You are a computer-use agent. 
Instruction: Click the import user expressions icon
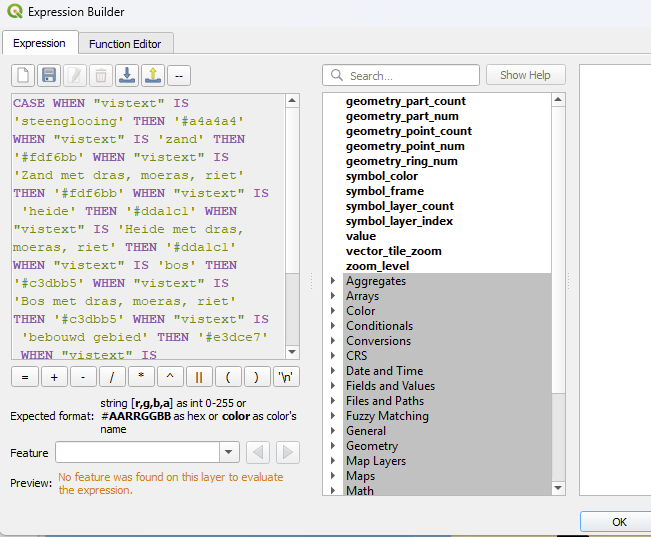pyautogui.click(x=127, y=76)
